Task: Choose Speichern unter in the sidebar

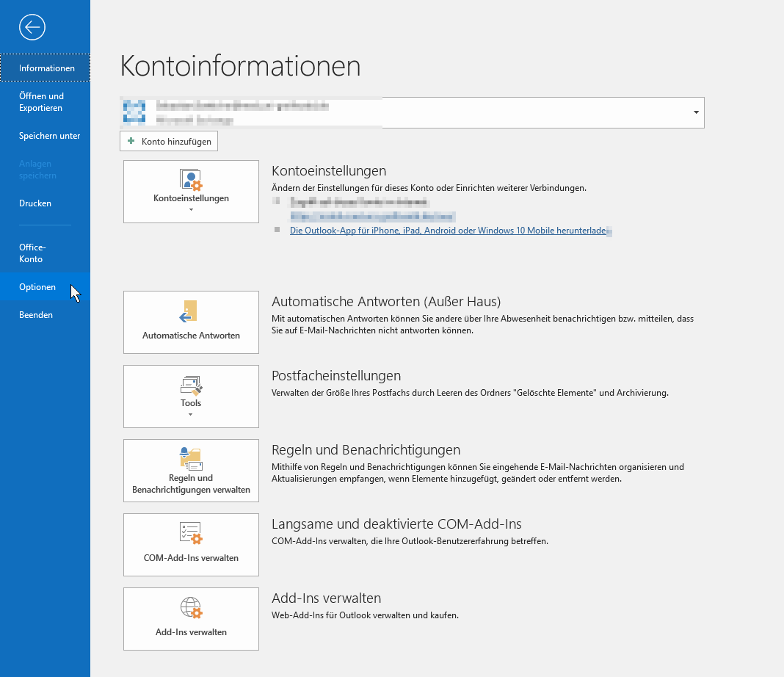Action: (x=49, y=136)
